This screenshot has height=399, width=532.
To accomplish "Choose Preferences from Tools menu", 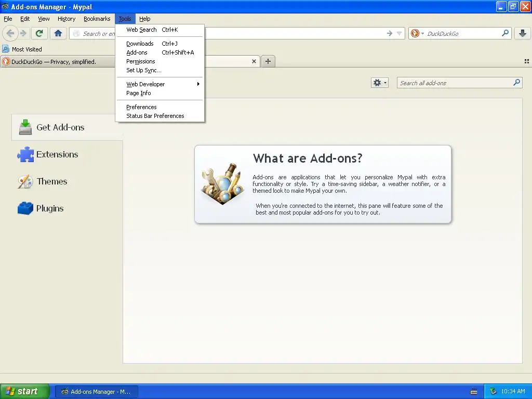I will coord(160,107).
